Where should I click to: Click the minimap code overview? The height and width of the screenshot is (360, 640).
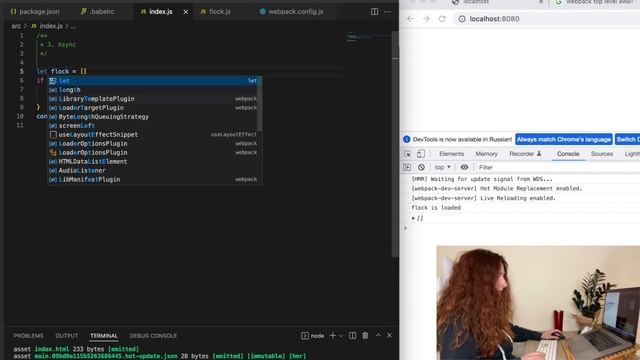coord(368,38)
